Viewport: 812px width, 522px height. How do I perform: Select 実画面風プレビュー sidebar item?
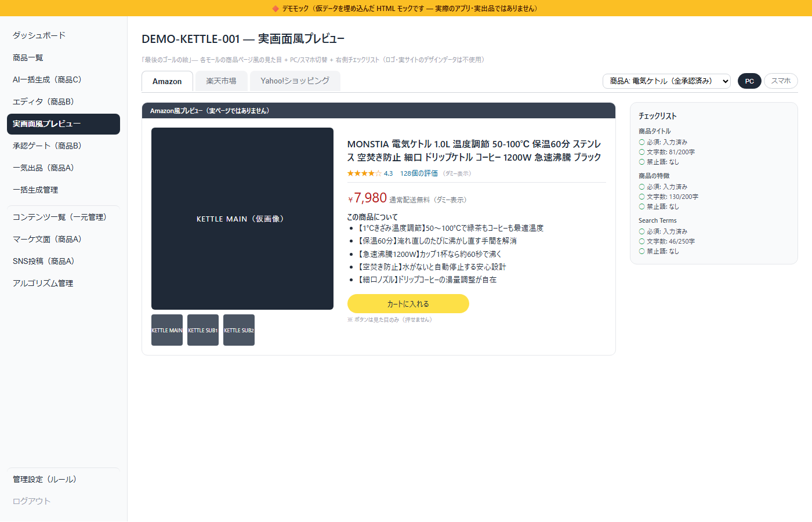(x=63, y=124)
